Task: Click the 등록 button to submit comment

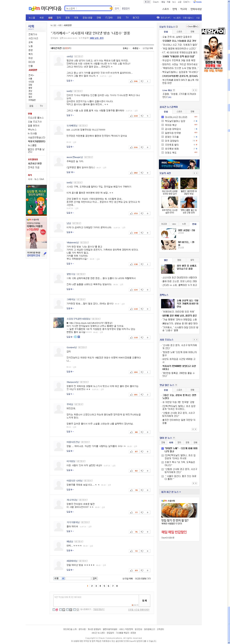Action: 145,601
